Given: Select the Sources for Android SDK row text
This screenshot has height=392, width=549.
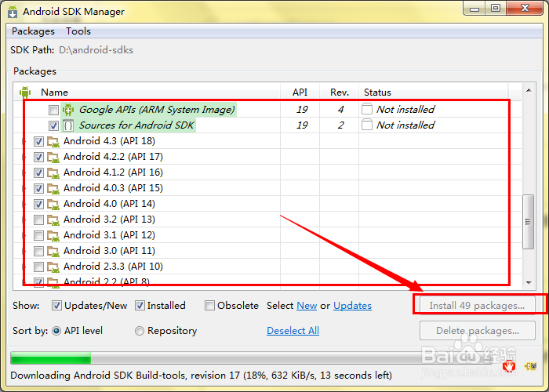Looking at the screenshot, I should pos(136,125).
